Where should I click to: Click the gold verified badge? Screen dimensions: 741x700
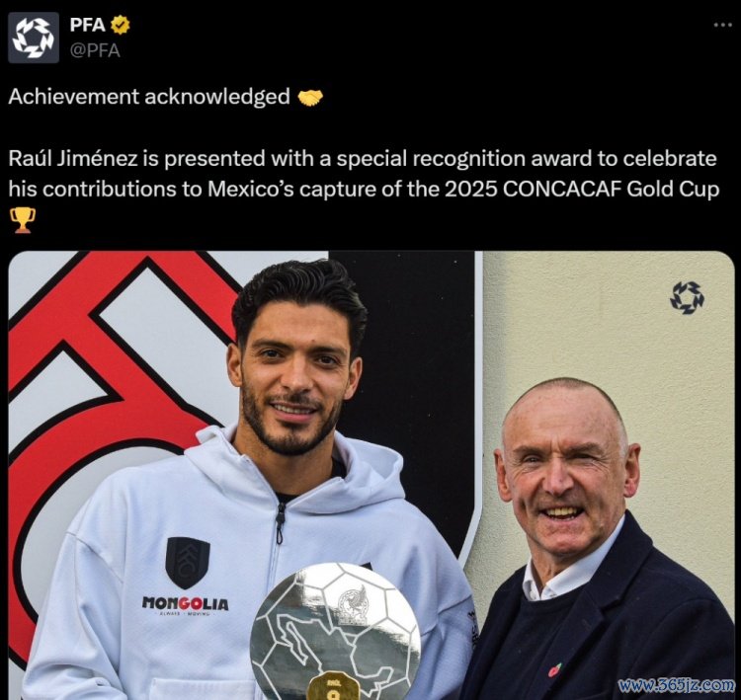click(120, 25)
